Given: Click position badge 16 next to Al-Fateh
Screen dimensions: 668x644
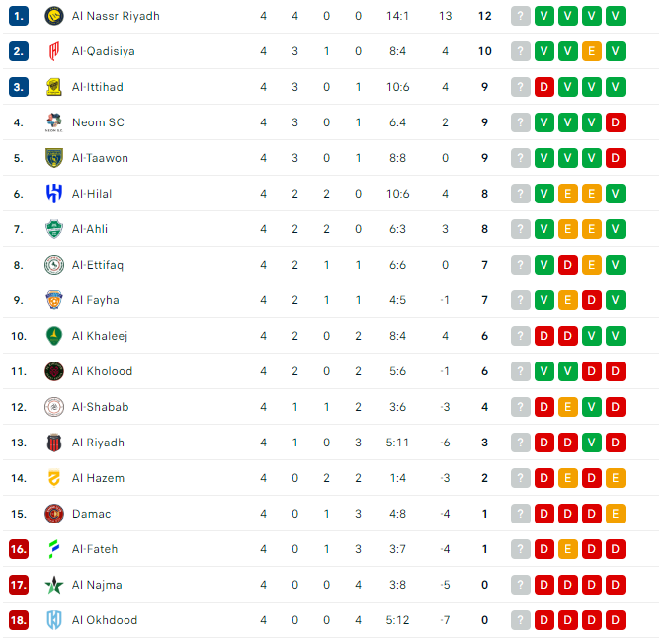Looking at the screenshot, I should 19,549.
